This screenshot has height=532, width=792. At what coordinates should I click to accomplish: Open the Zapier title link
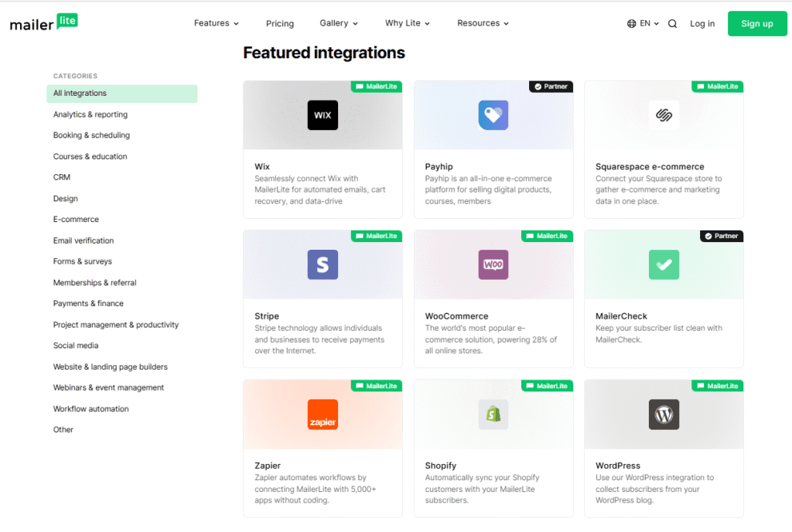[x=268, y=465]
